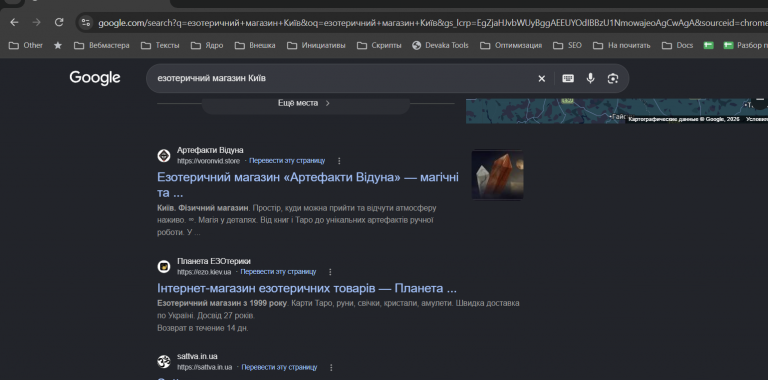Translate the Планета ЕЗОтерики page
The height and width of the screenshot is (380, 768).
coord(278,272)
